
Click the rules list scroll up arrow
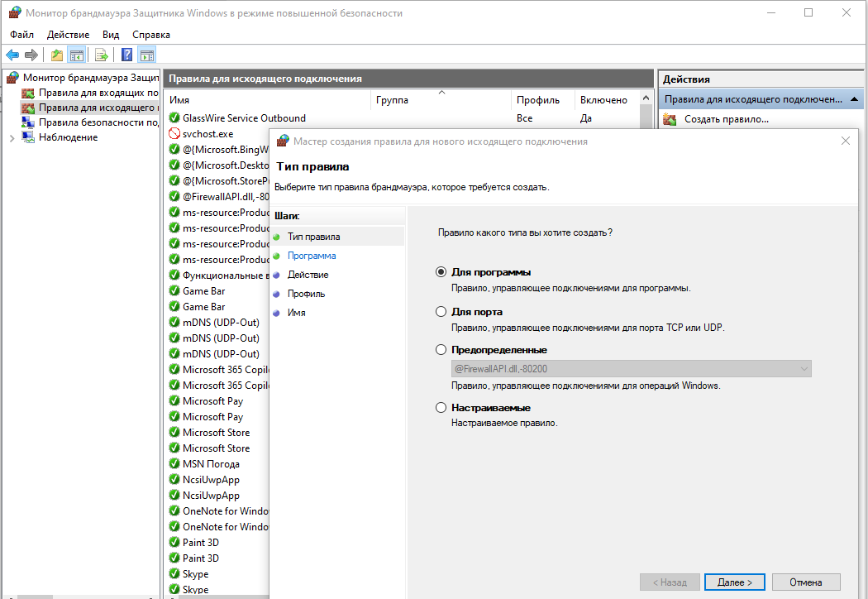[646, 98]
